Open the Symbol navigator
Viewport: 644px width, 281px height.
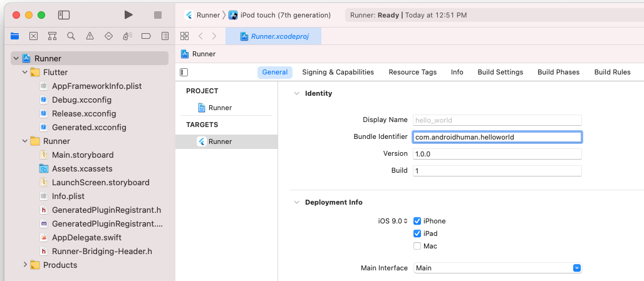point(52,36)
